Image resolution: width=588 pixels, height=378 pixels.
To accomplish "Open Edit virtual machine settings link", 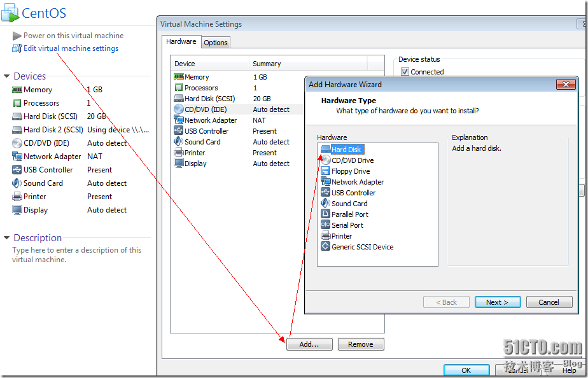I will pyautogui.click(x=71, y=48).
